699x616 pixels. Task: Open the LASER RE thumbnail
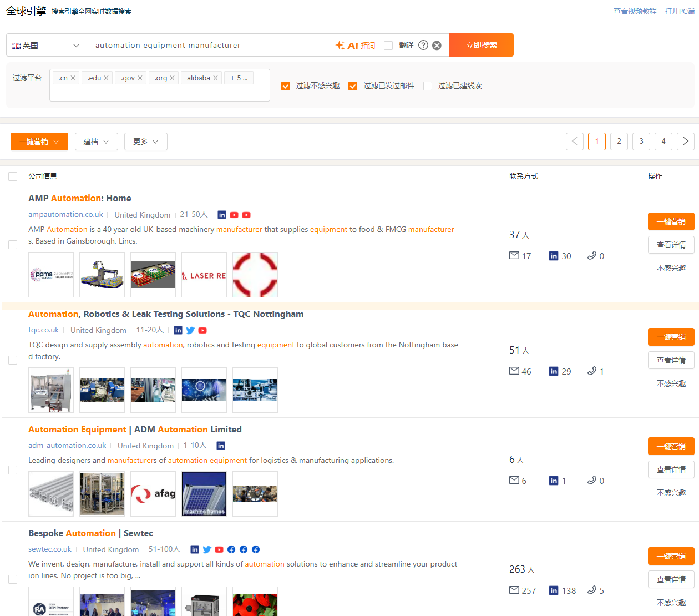(x=204, y=275)
